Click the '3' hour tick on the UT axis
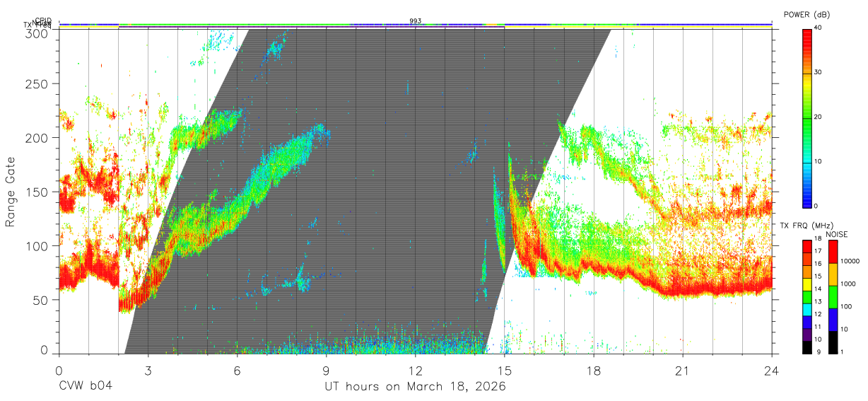 point(148,370)
